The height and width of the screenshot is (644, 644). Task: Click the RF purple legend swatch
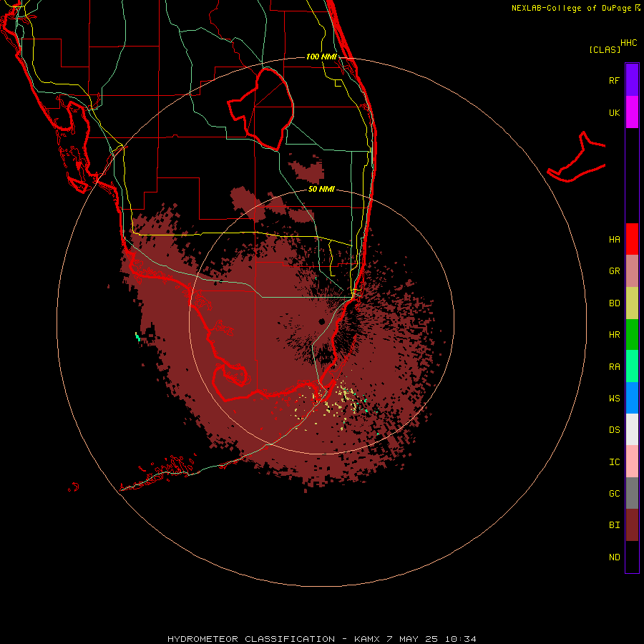pyautogui.click(x=632, y=79)
